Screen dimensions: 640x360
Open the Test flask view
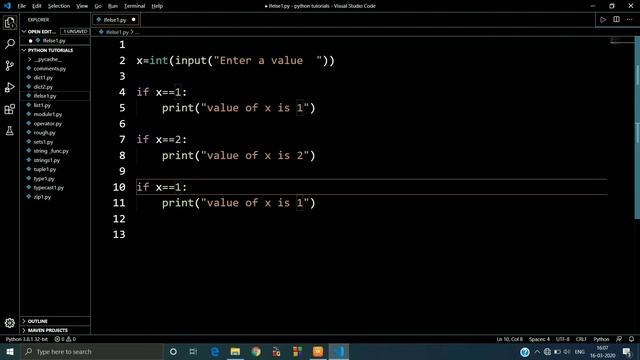10,131
